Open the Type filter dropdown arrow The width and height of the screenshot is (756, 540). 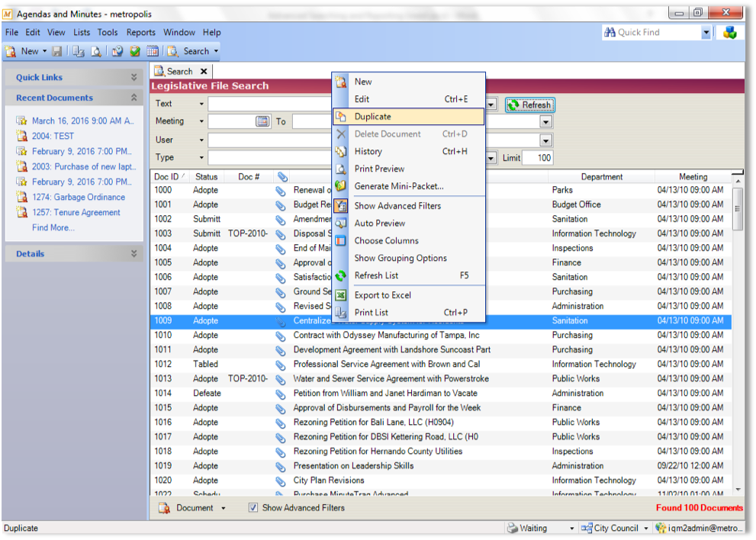click(x=201, y=158)
